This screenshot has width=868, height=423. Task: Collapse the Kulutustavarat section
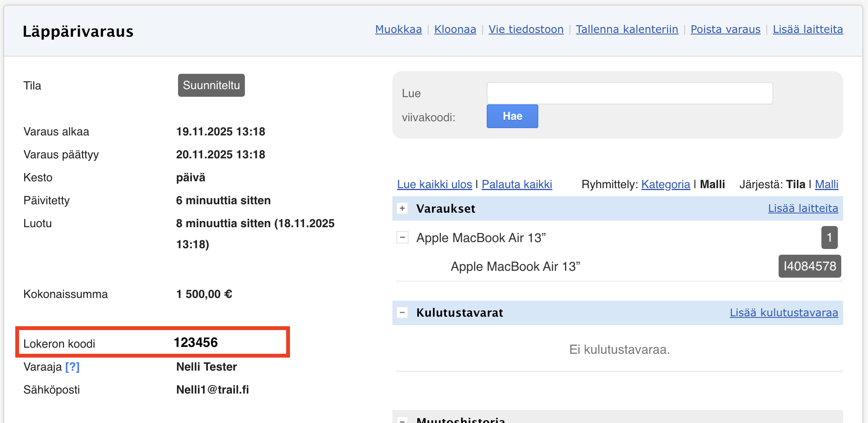coord(402,312)
